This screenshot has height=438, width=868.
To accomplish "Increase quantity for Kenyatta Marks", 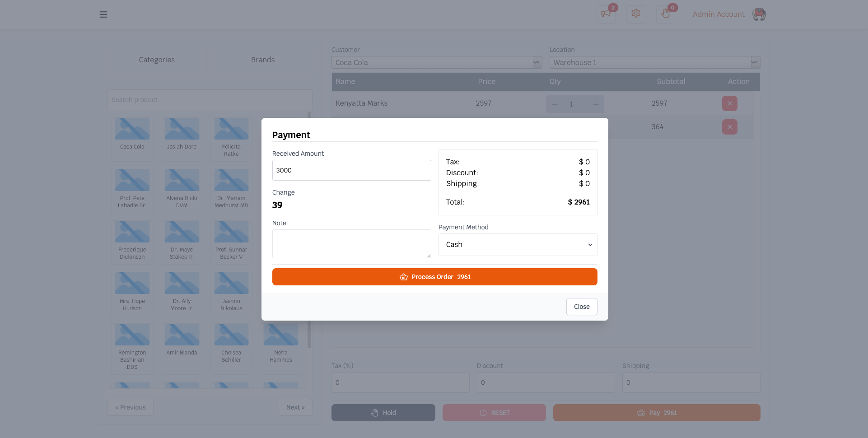I will coord(596,104).
